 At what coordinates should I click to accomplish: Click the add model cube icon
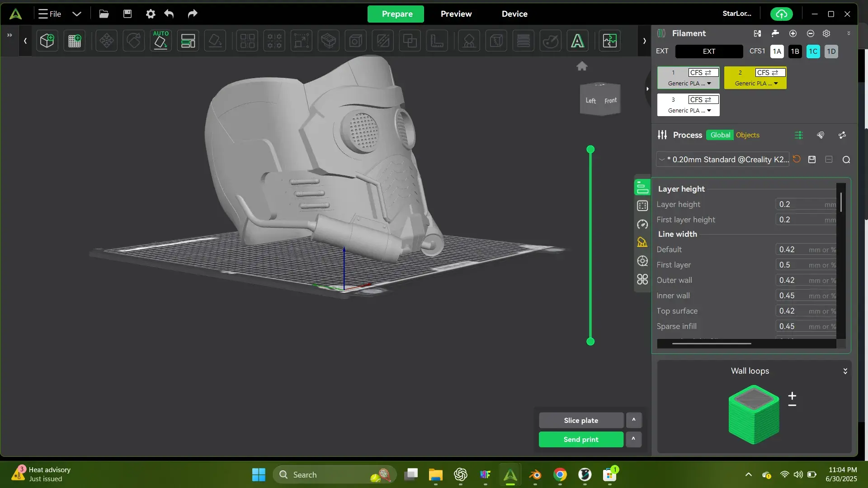pyautogui.click(x=47, y=41)
